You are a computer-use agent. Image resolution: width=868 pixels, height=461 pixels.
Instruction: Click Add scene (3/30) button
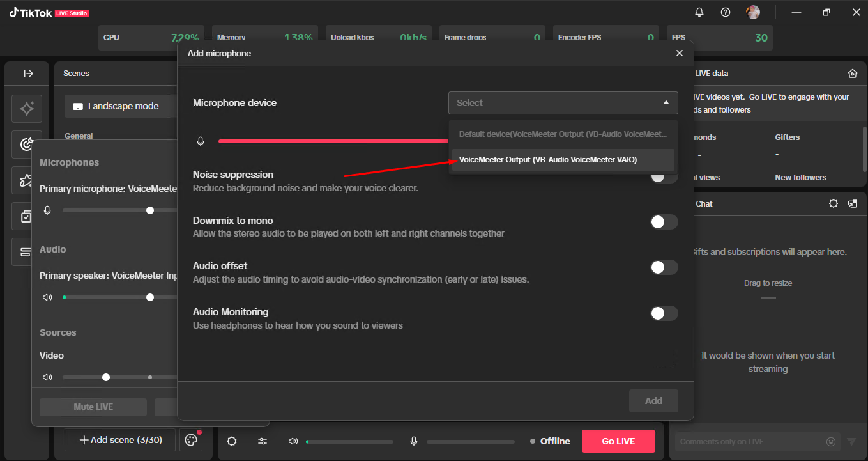(120, 440)
